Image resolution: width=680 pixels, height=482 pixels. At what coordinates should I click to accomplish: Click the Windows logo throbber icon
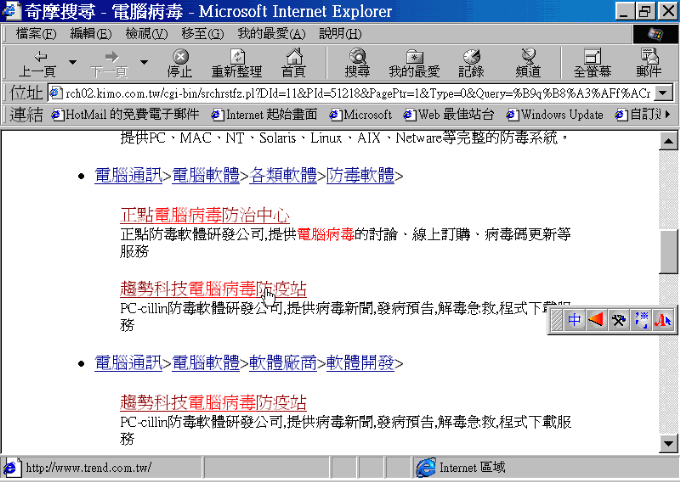click(x=655, y=34)
